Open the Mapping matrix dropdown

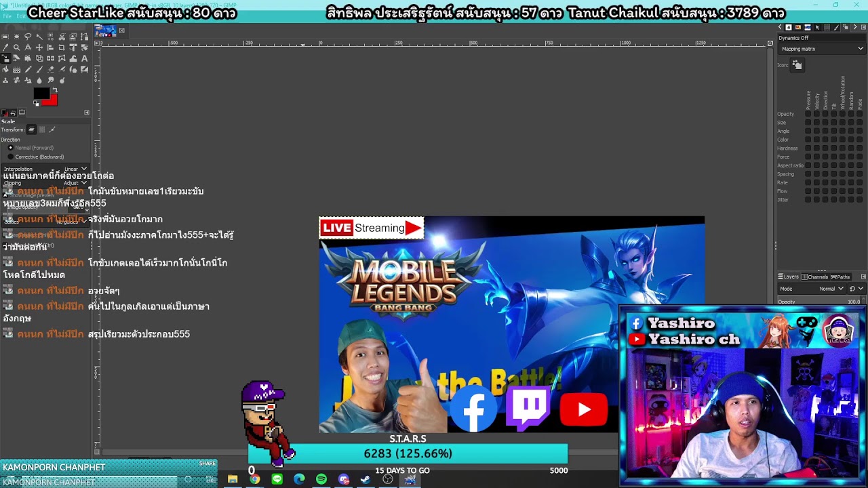click(x=822, y=49)
